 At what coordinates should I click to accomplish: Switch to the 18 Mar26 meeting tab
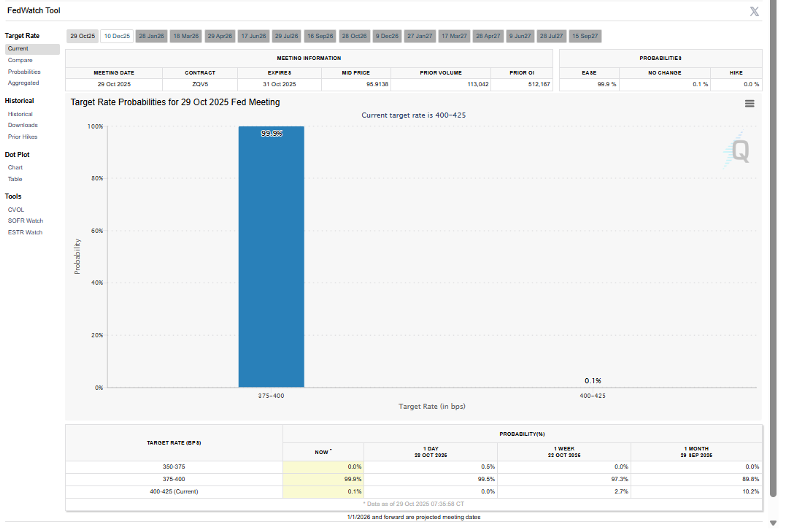(186, 36)
